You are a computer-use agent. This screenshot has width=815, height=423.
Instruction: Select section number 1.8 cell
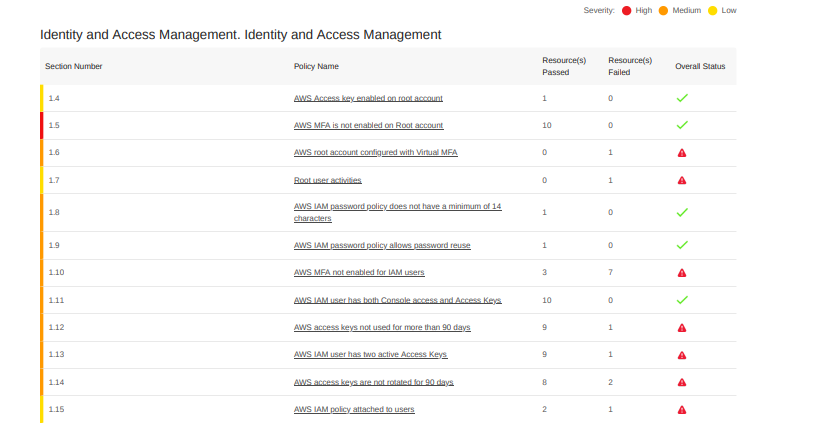[54, 212]
